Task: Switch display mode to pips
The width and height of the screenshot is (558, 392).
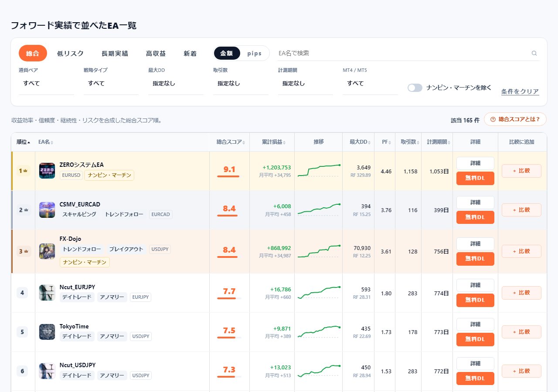Action: point(255,53)
